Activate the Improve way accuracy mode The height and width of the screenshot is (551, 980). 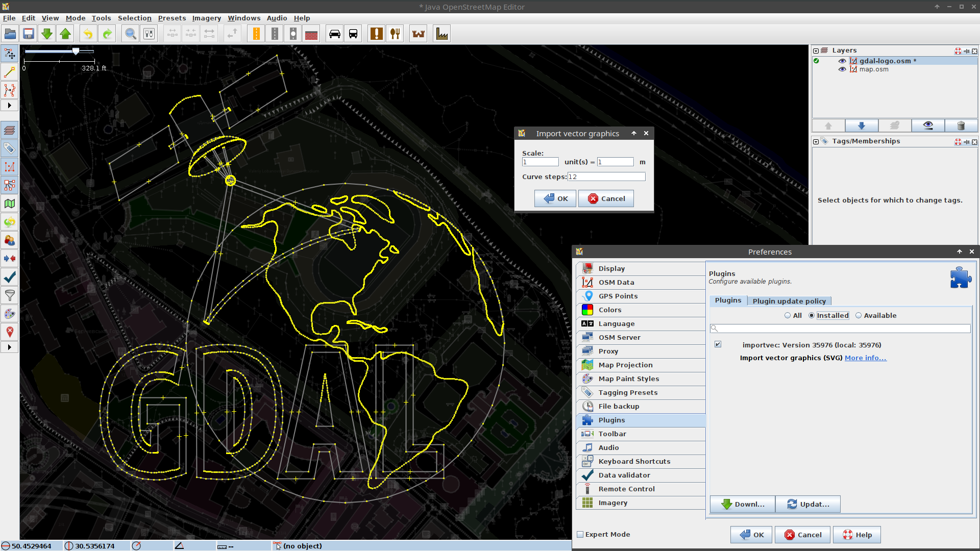tap(10, 90)
